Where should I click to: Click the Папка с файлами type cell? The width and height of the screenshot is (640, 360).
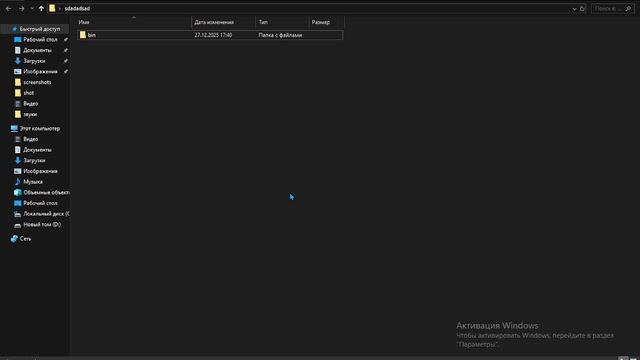280,35
